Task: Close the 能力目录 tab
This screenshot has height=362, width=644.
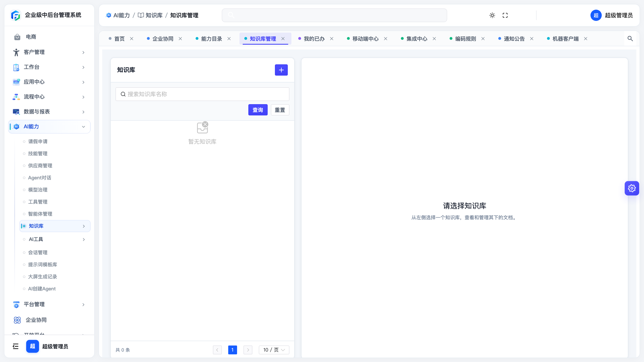Action: coord(229,39)
